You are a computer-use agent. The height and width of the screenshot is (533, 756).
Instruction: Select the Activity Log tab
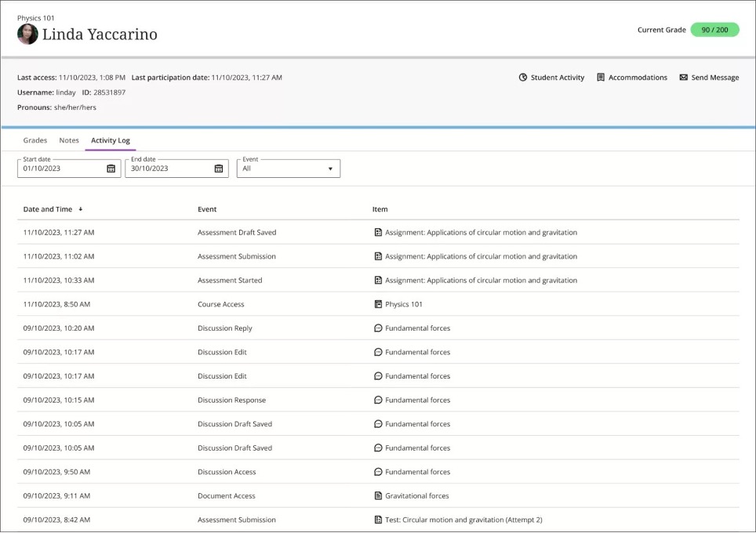coord(111,140)
